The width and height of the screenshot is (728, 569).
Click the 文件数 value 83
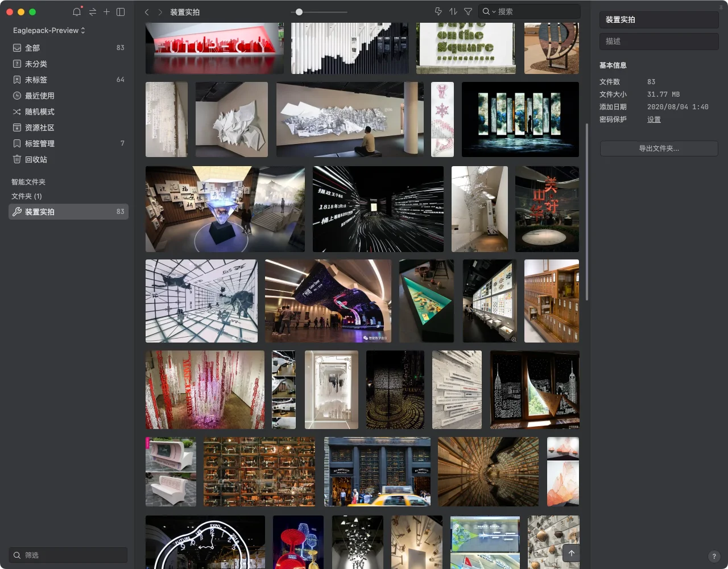651,82
